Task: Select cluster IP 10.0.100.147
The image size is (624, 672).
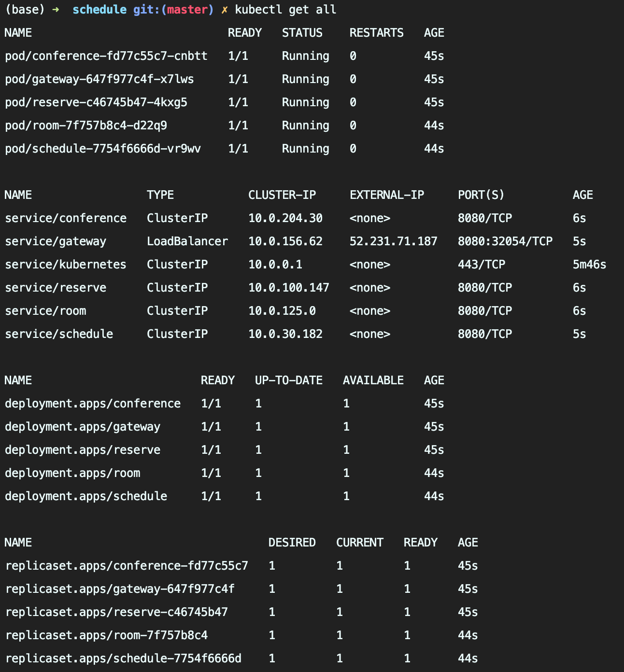Action: tap(289, 288)
